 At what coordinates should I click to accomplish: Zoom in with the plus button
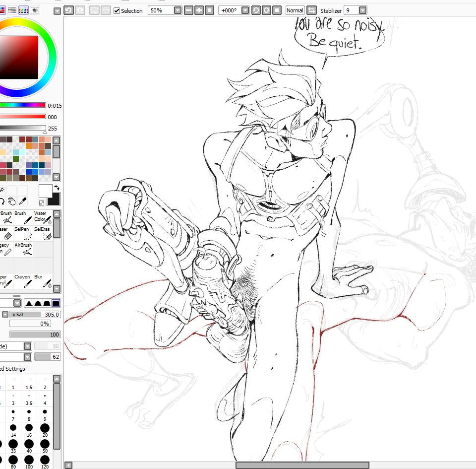199,10
